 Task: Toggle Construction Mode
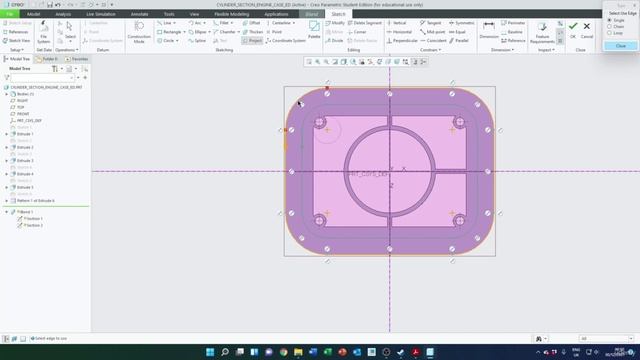pyautogui.click(x=139, y=32)
